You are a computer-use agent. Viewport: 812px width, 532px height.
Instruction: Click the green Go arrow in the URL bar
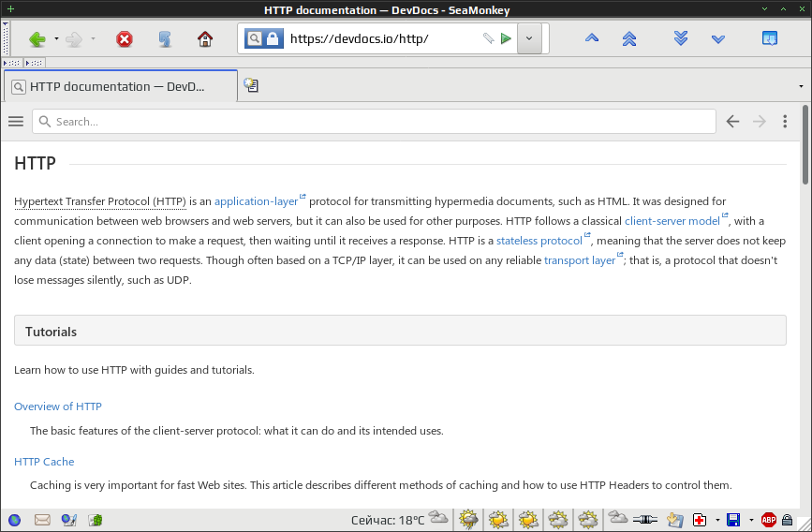(506, 38)
